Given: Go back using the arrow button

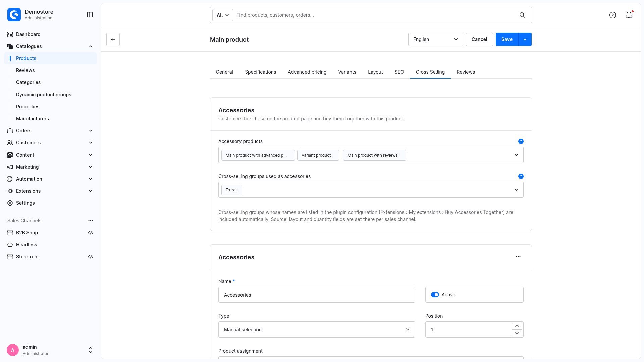Looking at the screenshot, I should (113, 39).
